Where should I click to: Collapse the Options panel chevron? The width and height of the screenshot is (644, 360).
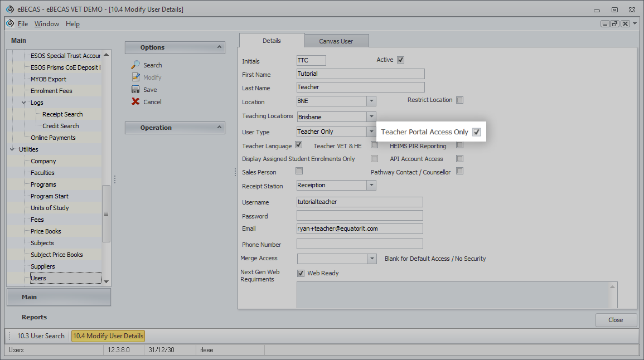[219, 47]
